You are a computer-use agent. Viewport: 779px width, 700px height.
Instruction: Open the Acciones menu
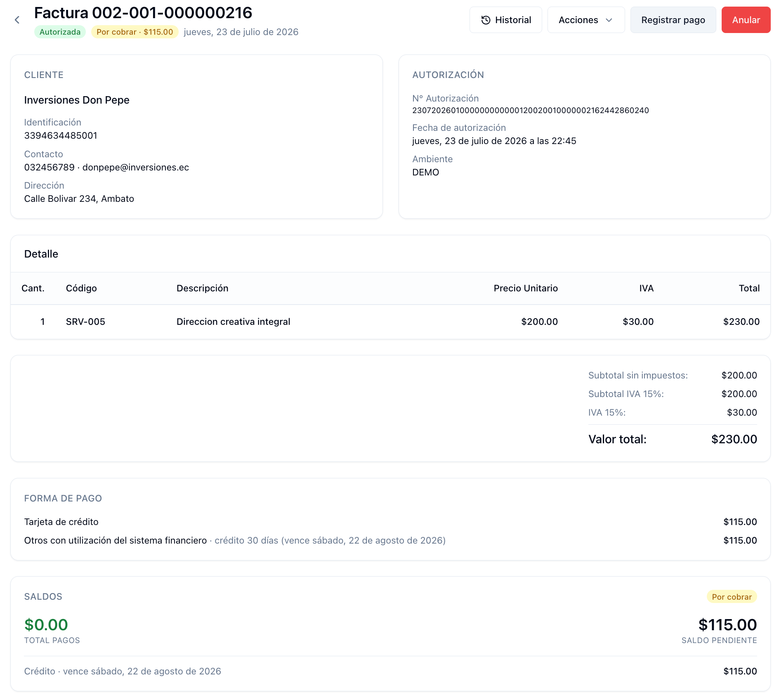tap(586, 20)
